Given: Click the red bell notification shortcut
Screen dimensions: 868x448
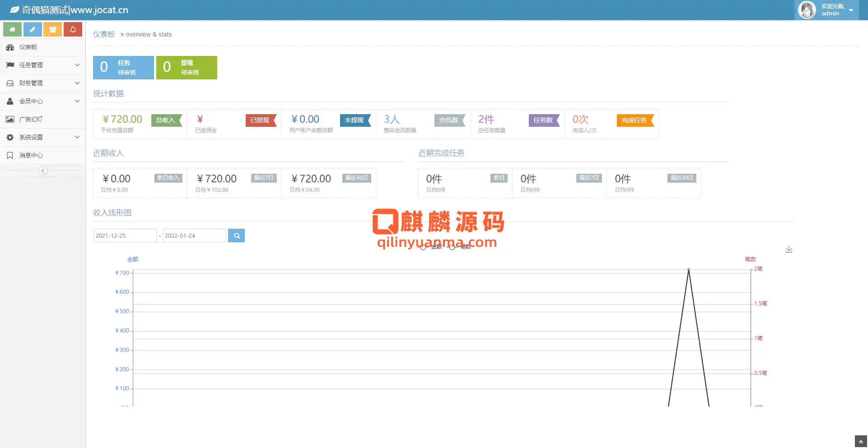Looking at the screenshot, I should click(73, 29).
